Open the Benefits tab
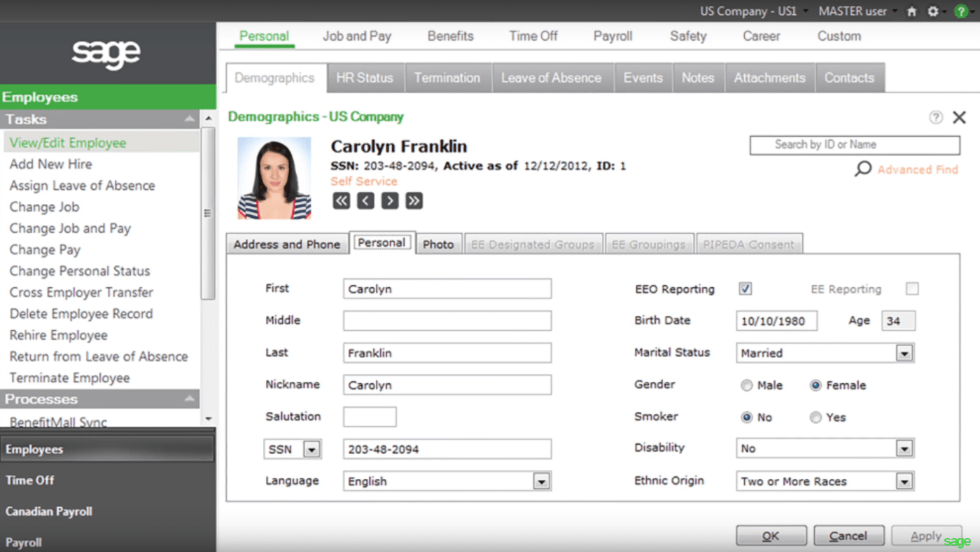Screen dimensions: 980x552 (x=451, y=36)
